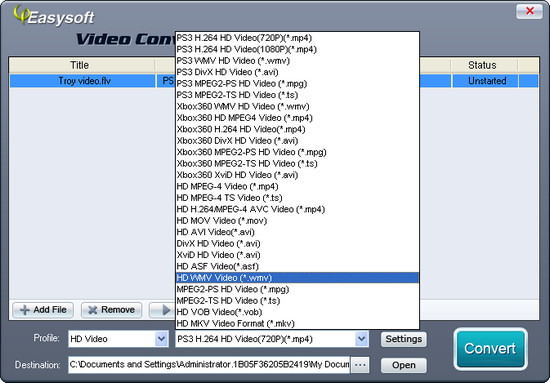Pick Xbox360 MPEG2-PS HD Video (*.mpg)

[x=297, y=152]
